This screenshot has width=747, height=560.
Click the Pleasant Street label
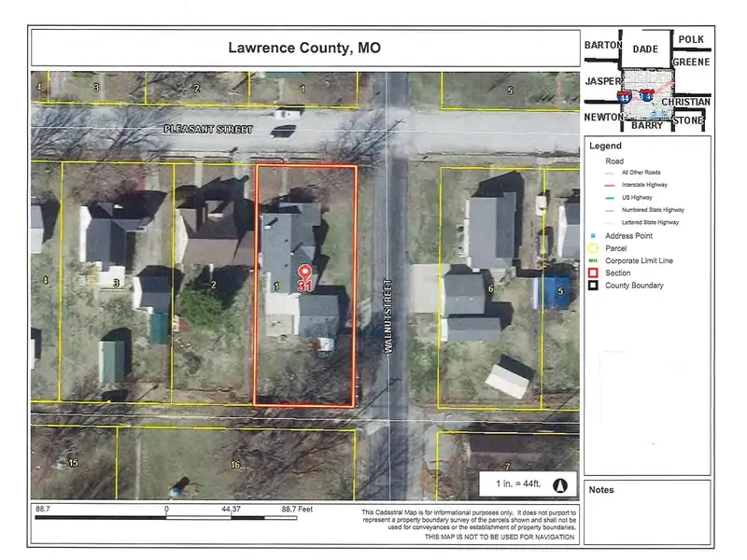[x=208, y=130]
